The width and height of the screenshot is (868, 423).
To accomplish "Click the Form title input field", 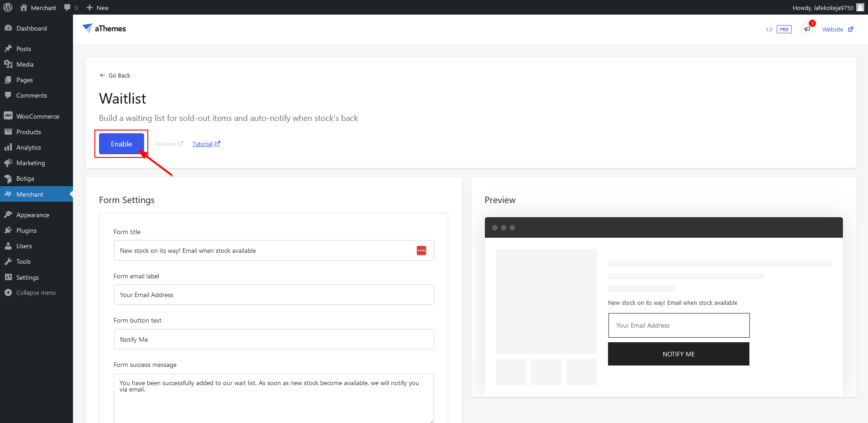I will (274, 251).
